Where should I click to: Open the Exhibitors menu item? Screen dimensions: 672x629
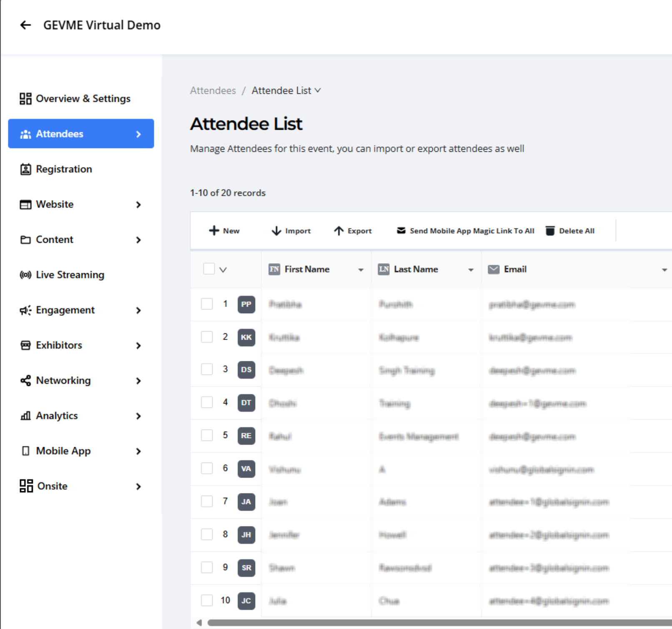tap(81, 345)
